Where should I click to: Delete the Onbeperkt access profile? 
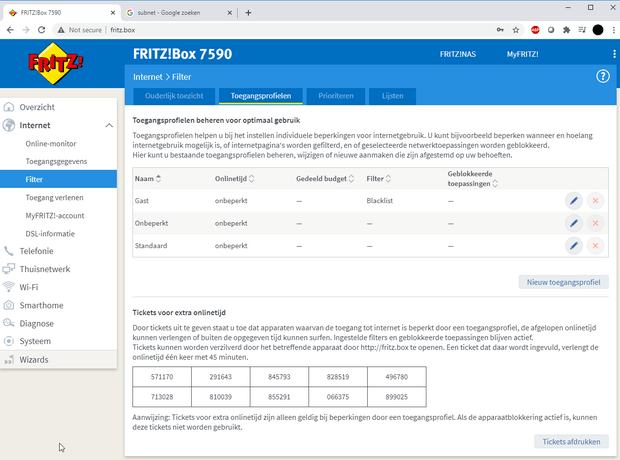coord(595,223)
